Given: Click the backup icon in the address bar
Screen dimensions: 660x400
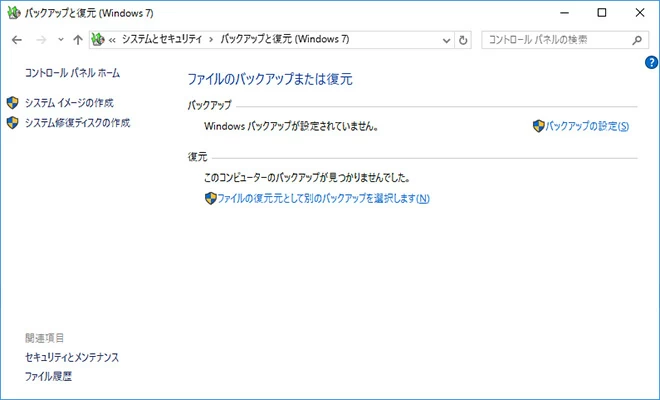Looking at the screenshot, I should [98, 40].
